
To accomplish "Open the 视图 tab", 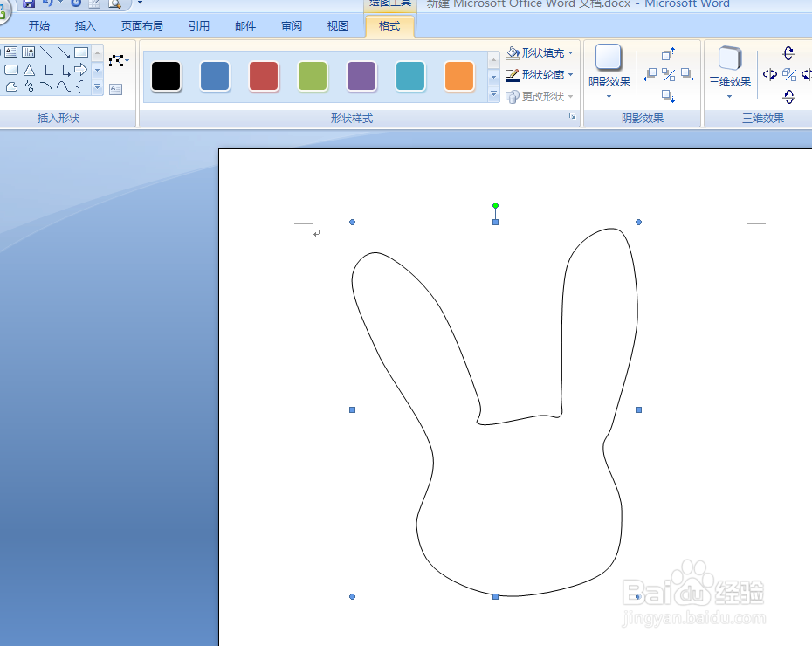I will coord(338,26).
